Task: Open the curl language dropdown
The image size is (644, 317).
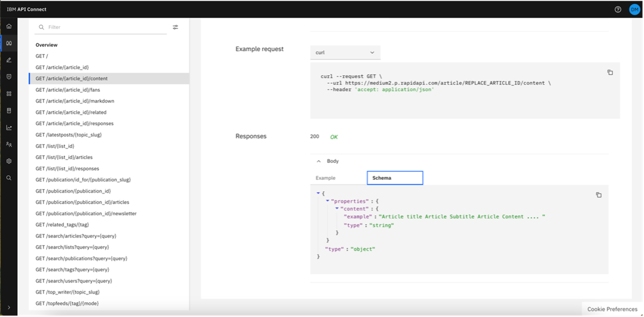Action: pos(345,53)
